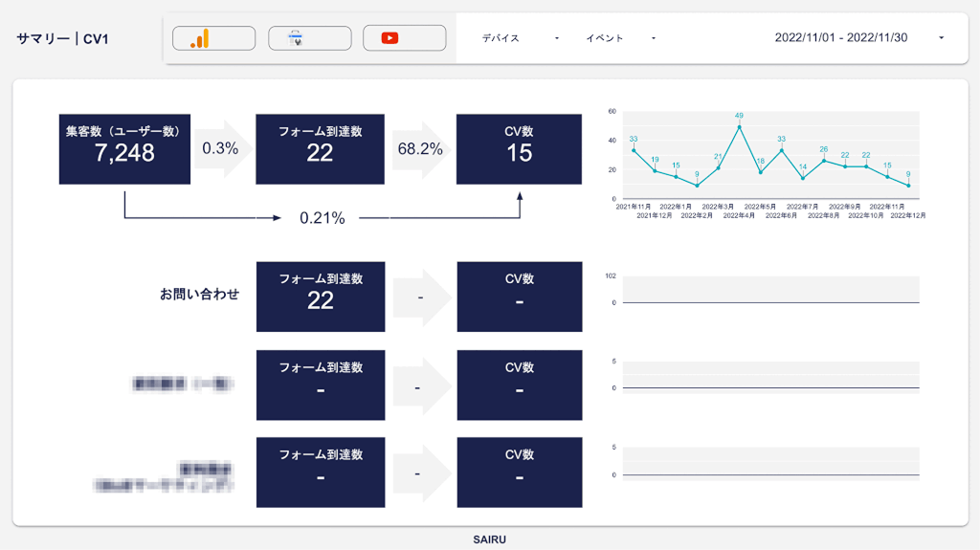The image size is (980, 550).
Task: Click the 2022年4月 axis label
Action: (x=739, y=215)
